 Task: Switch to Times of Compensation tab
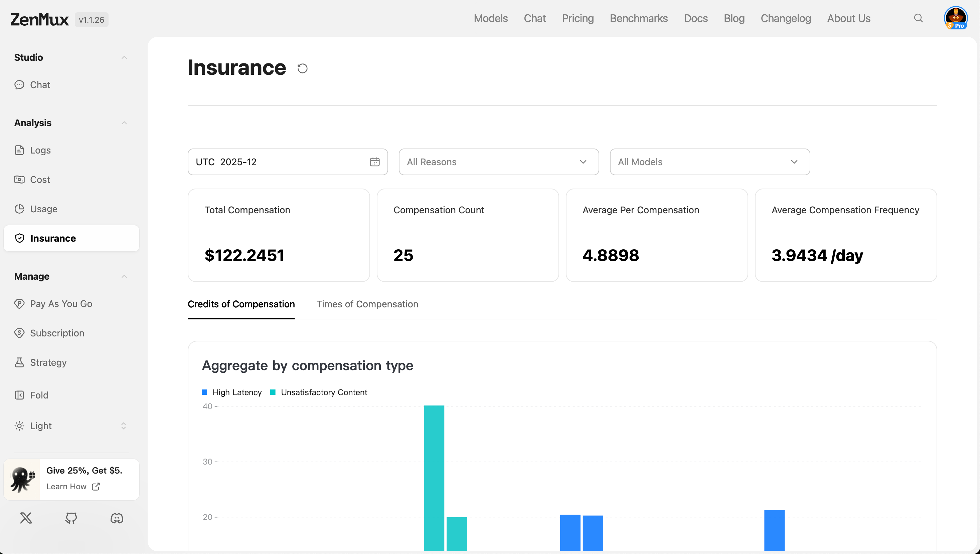(x=367, y=304)
